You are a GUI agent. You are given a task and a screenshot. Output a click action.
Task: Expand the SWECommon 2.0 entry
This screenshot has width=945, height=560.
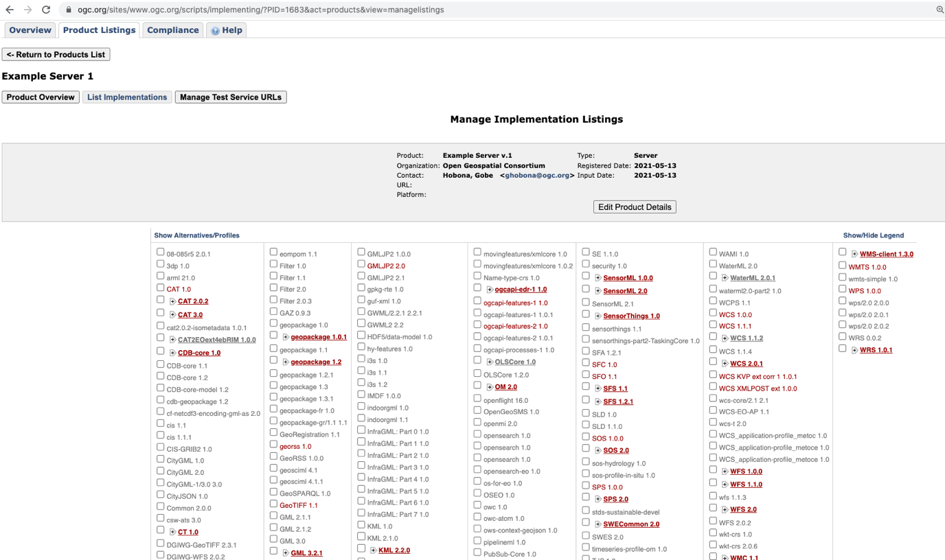[x=598, y=524]
